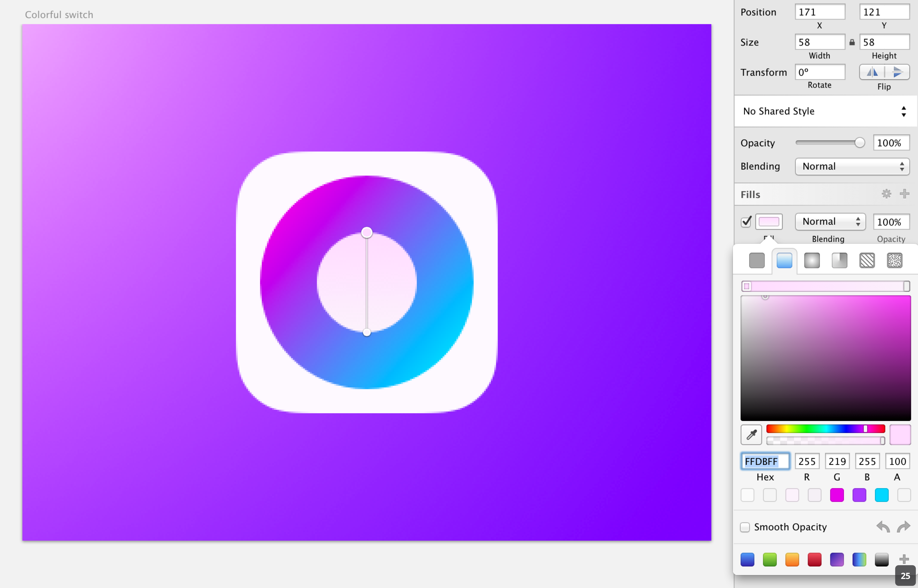Flip the layer horizontally
Viewport: 918px width, 588px height.
(872, 72)
